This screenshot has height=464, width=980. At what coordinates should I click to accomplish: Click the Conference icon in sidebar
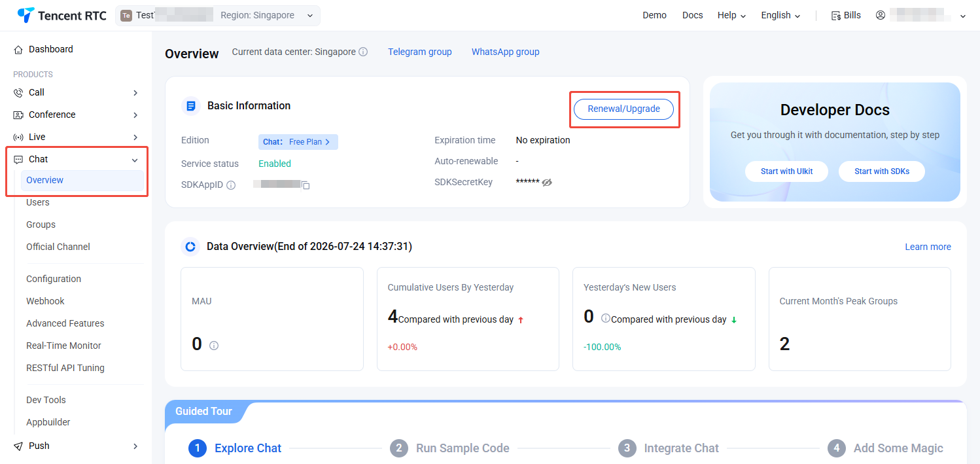[x=18, y=115]
